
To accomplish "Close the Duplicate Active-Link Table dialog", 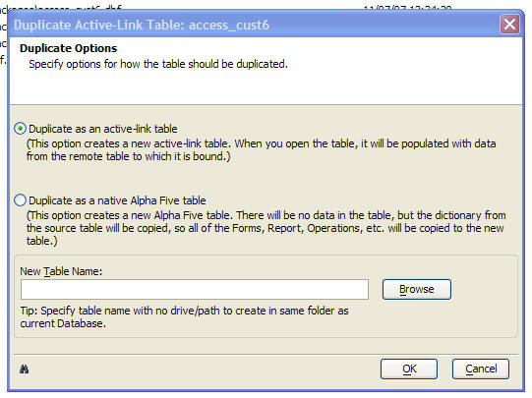I will [509, 25].
